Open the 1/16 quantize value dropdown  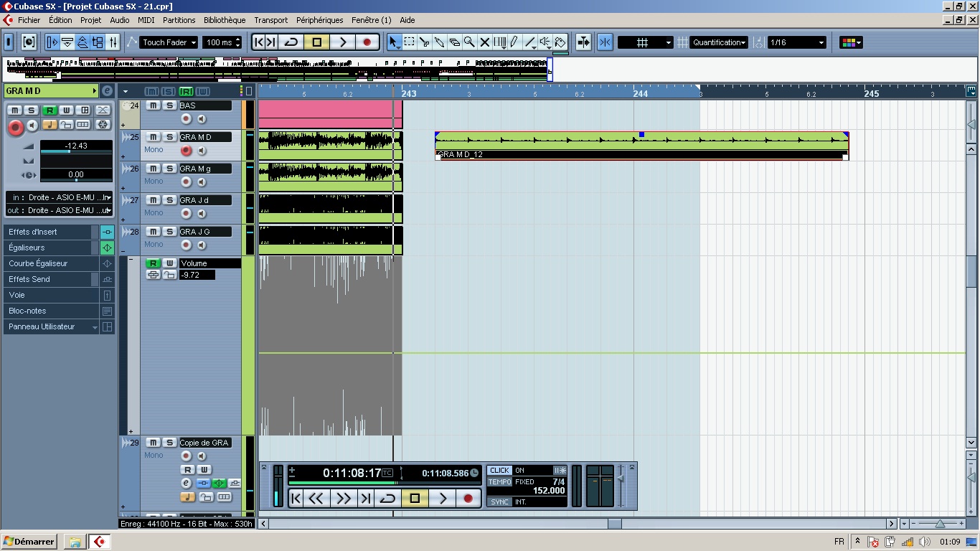(x=797, y=42)
